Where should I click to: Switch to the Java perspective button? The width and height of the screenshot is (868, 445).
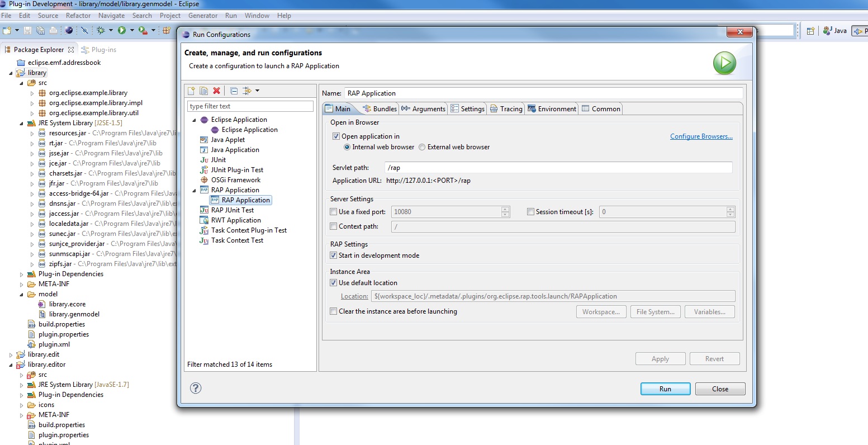pyautogui.click(x=835, y=31)
